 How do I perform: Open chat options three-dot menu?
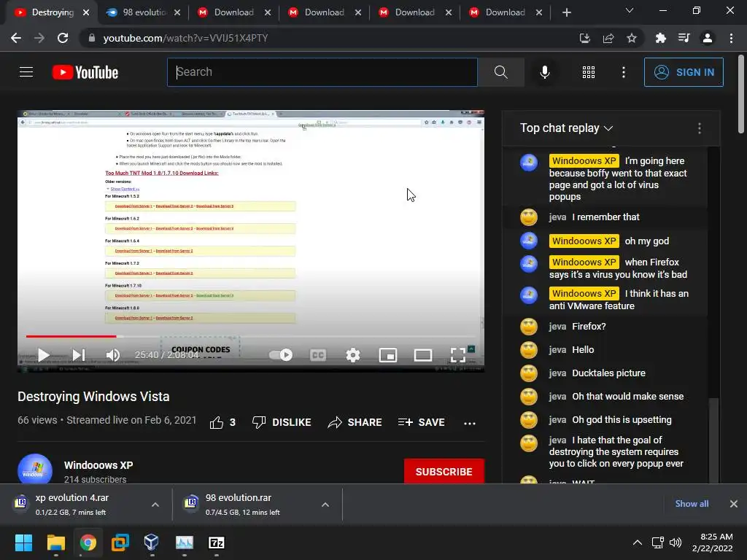point(699,128)
